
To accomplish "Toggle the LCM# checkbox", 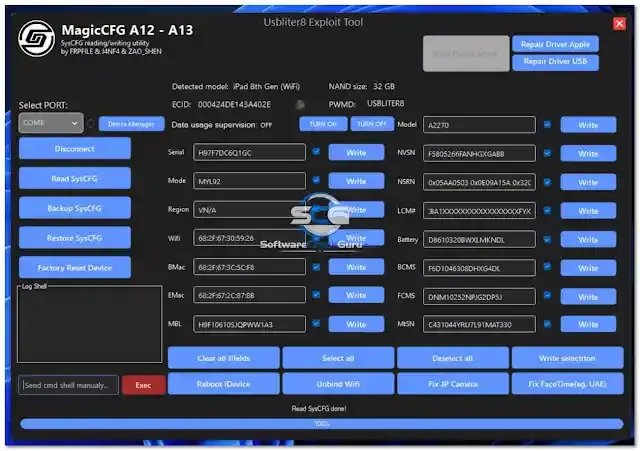I will click(547, 210).
